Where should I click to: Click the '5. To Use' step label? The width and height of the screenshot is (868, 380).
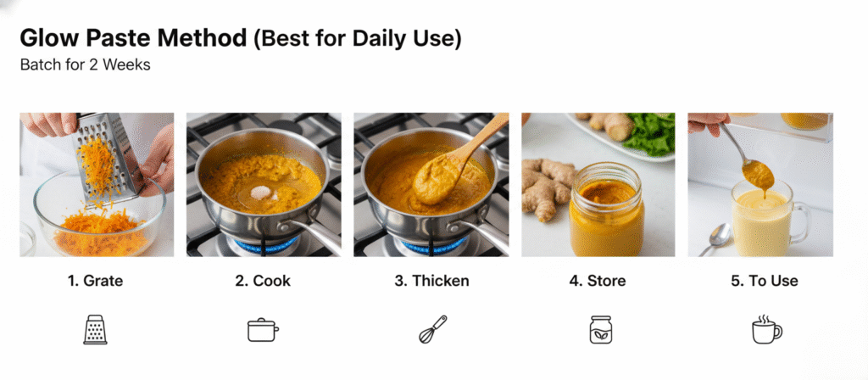click(765, 281)
